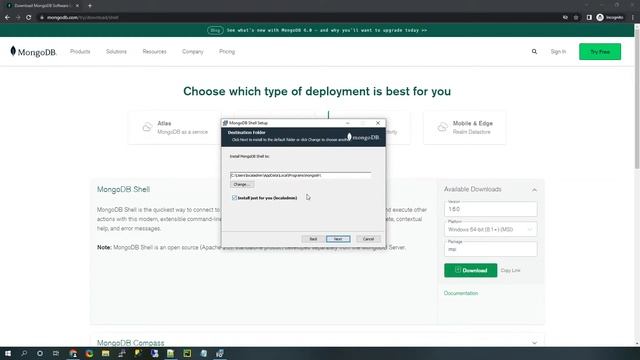The width and height of the screenshot is (640, 360).
Task: Click the bookmark star in address bar
Action: click(x=576, y=18)
